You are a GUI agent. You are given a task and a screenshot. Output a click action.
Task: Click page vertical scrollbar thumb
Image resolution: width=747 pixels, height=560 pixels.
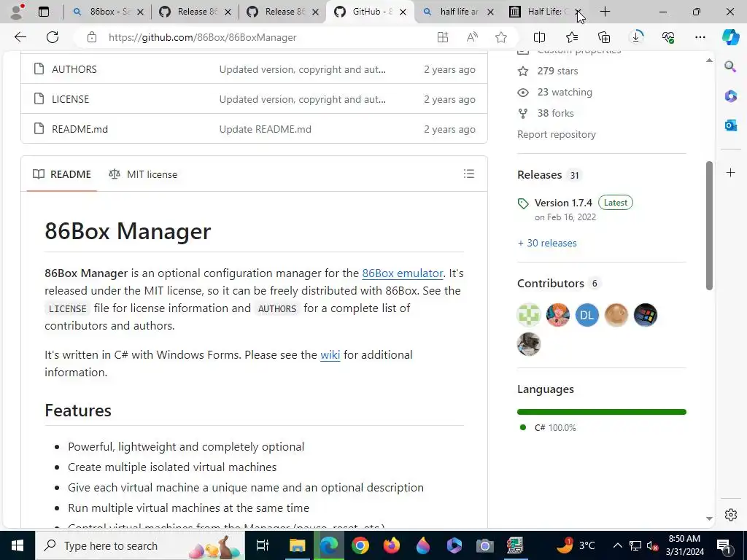click(x=709, y=226)
